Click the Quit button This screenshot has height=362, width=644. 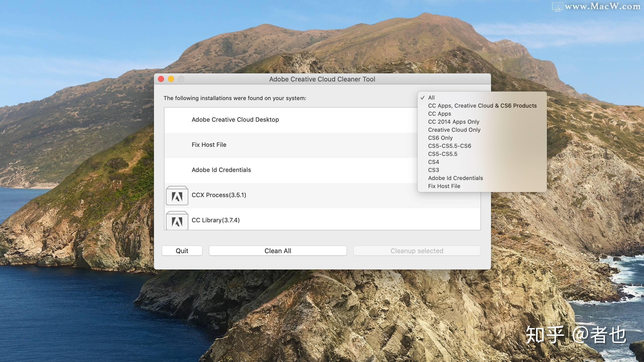182,251
